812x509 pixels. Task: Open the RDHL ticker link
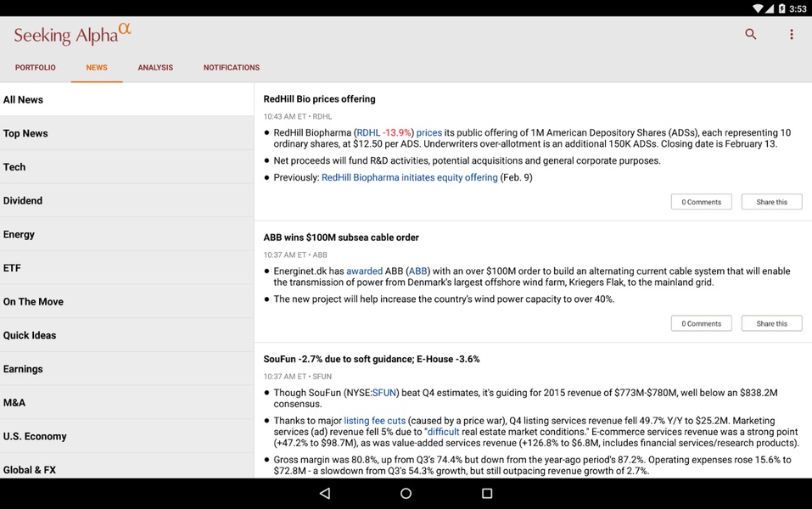[368, 132]
